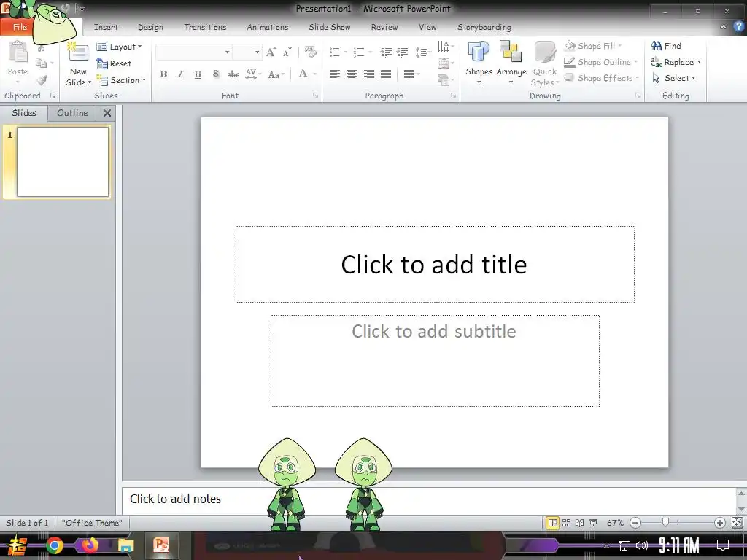Switch to Normal view in status bar
Screen dimensions: 747x560
click(552, 523)
